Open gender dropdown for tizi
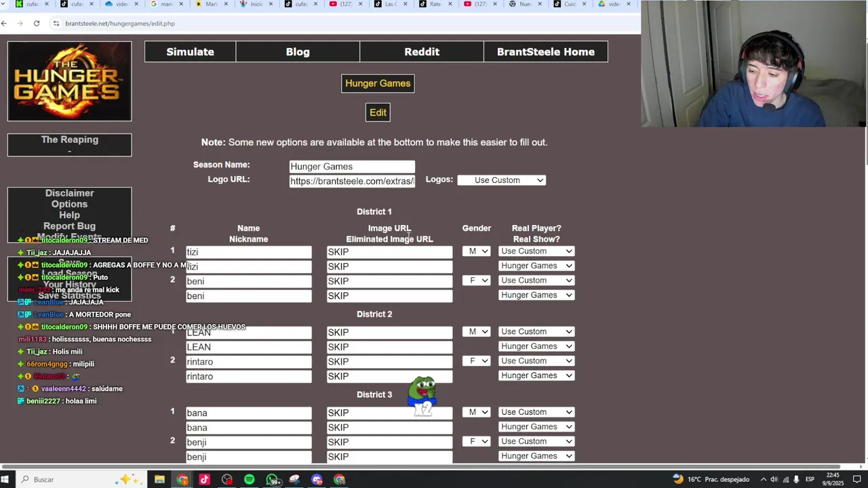 (x=476, y=251)
